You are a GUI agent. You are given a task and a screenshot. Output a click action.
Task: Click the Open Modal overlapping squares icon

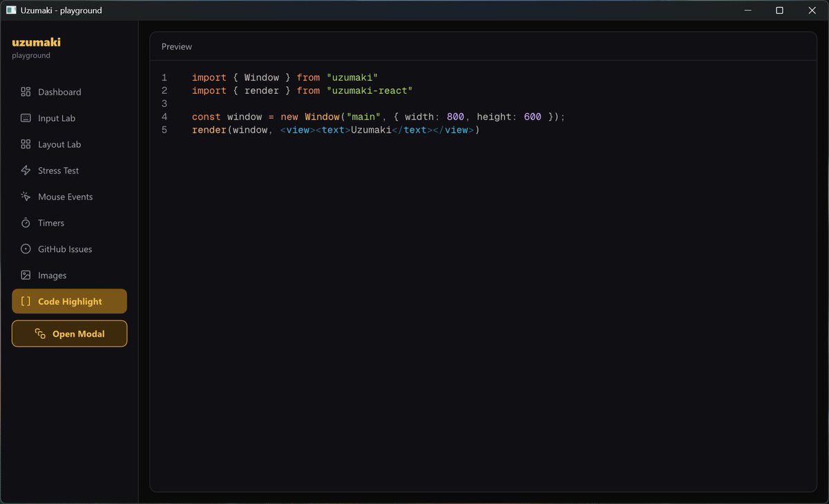(x=40, y=334)
